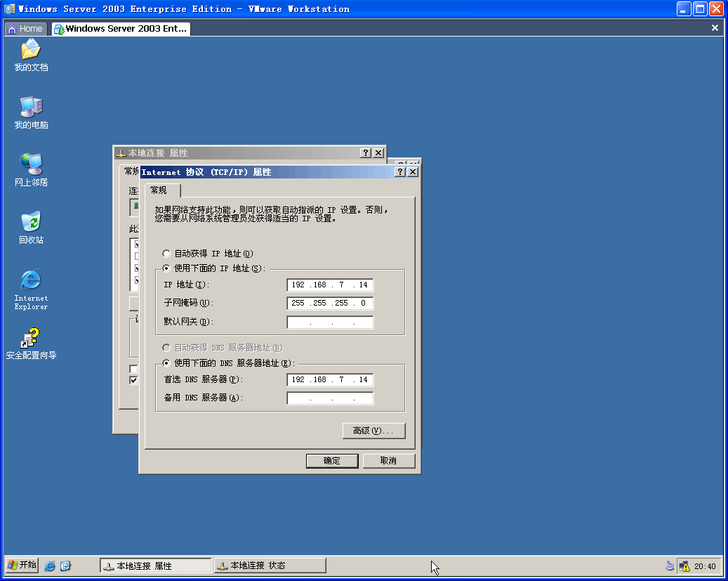
Task: Switch to 本地连接 状态 taskbar window
Action: 270,566
